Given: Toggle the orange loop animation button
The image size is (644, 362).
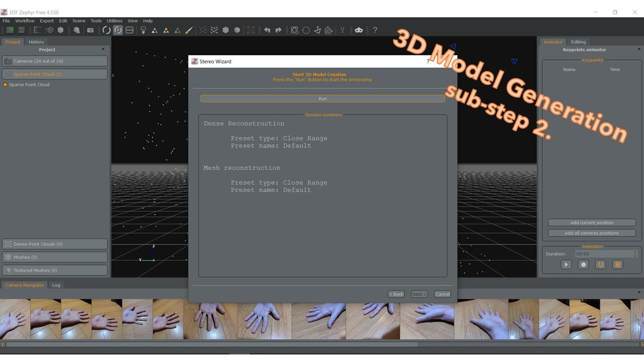Looking at the screenshot, I should click(600, 264).
